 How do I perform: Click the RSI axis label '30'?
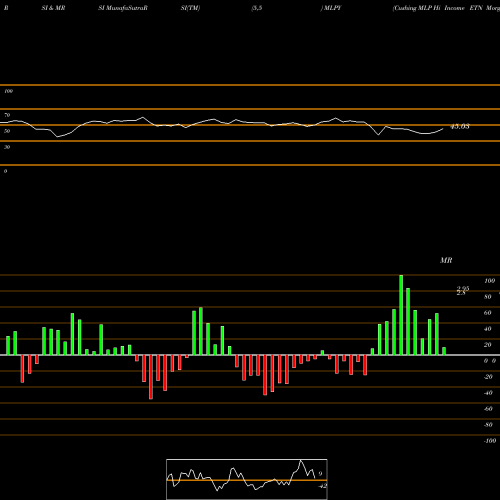[7, 147]
